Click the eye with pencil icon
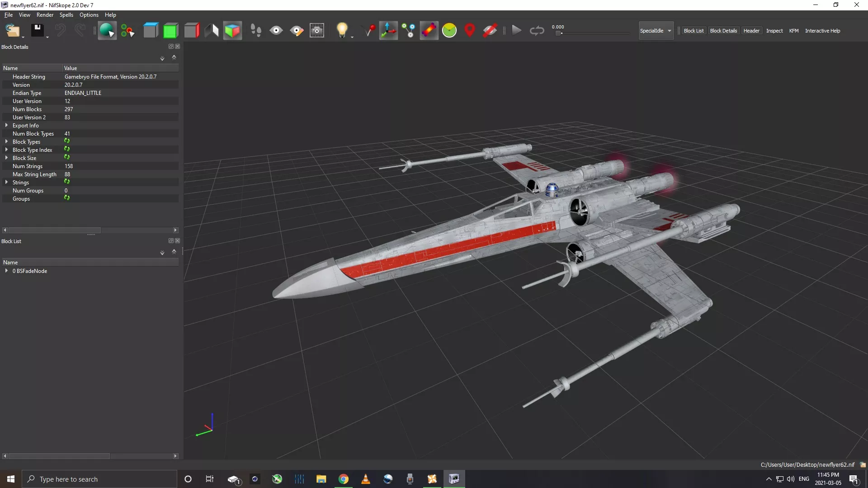This screenshot has height=488, width=868. 297,31
